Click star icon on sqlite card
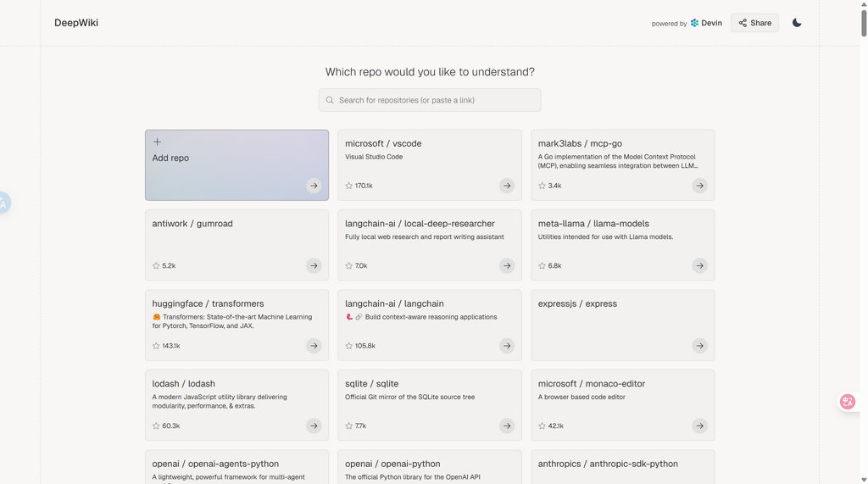The height and width of the screenshot is (484, 868). [348, 426]
